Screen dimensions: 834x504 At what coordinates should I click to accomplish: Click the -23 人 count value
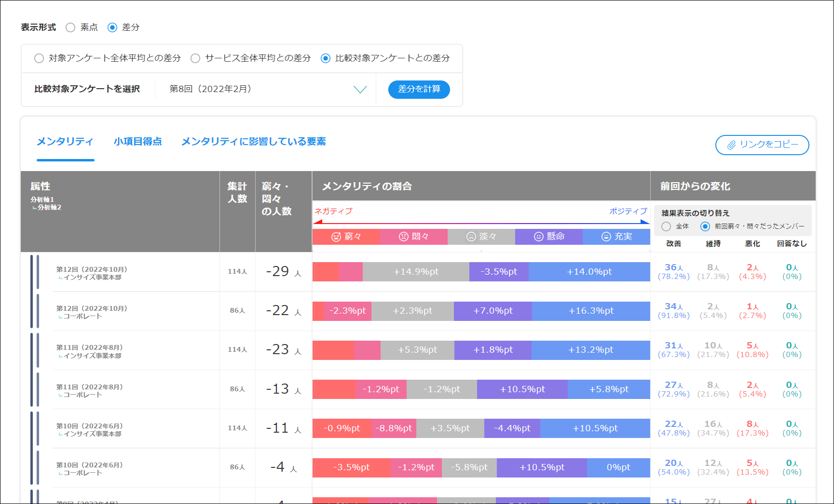tap(283, 350)
